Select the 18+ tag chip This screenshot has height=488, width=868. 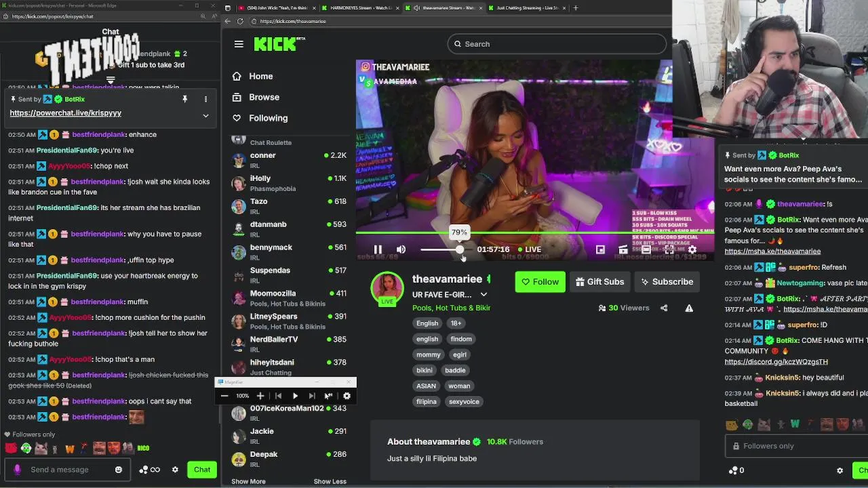pos(456,323)
